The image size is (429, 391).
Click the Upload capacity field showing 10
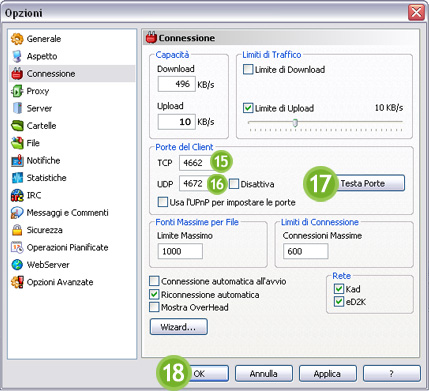pyautogui.click(x=176, y=122)
